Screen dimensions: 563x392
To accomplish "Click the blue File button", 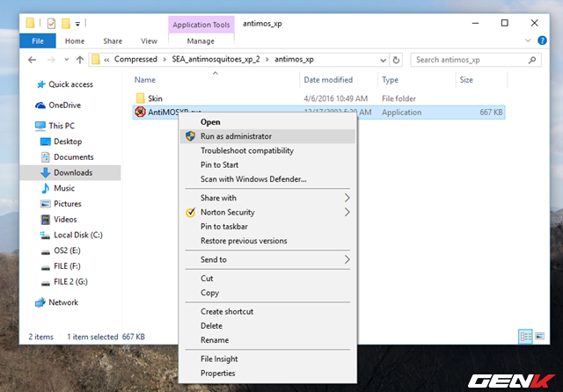I will 38,40.
